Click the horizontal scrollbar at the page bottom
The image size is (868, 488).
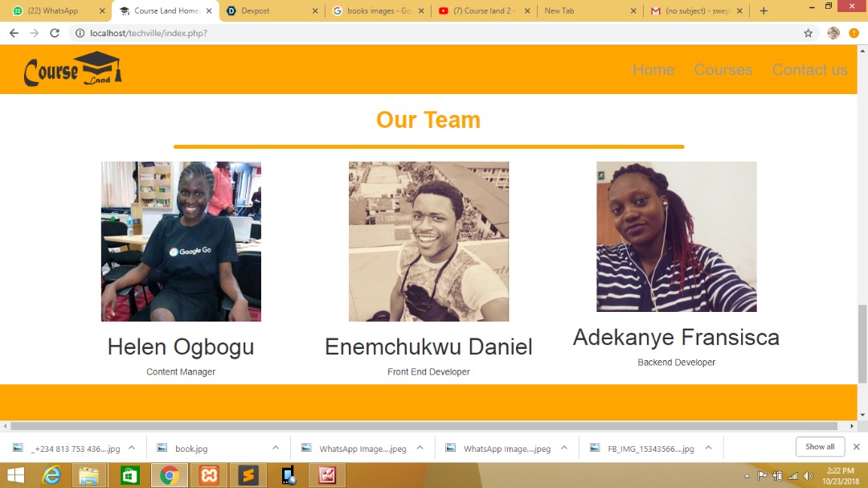424,426
